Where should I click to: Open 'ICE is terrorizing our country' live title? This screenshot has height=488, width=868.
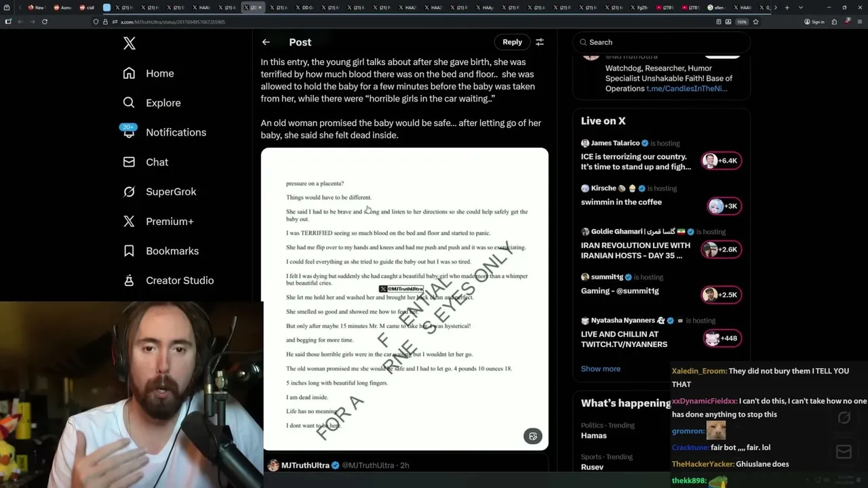point(636,162)
